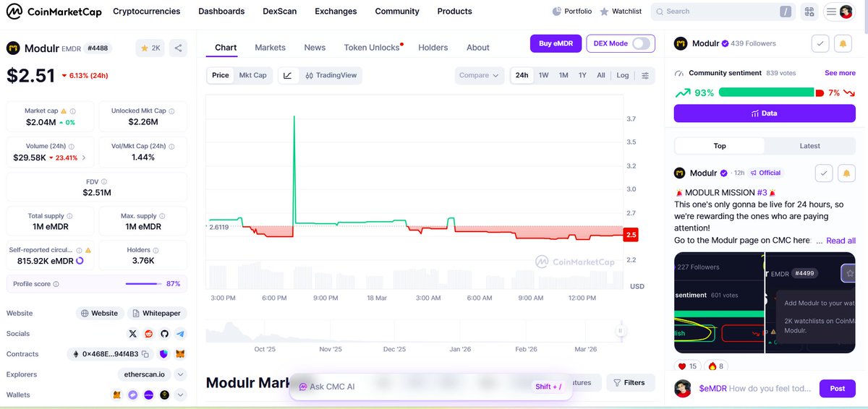Open the Exchanges menu
Screen dimensions: 868x409
pos(336,12)
